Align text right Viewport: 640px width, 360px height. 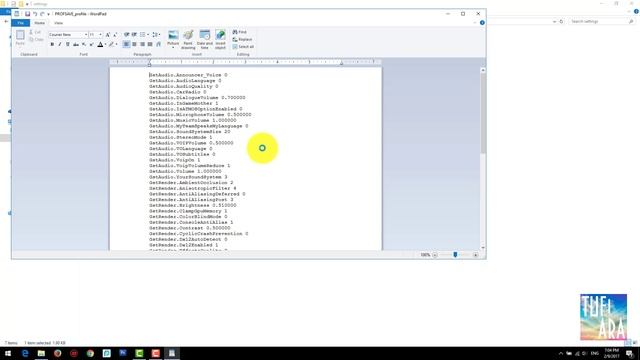point(142,44)
